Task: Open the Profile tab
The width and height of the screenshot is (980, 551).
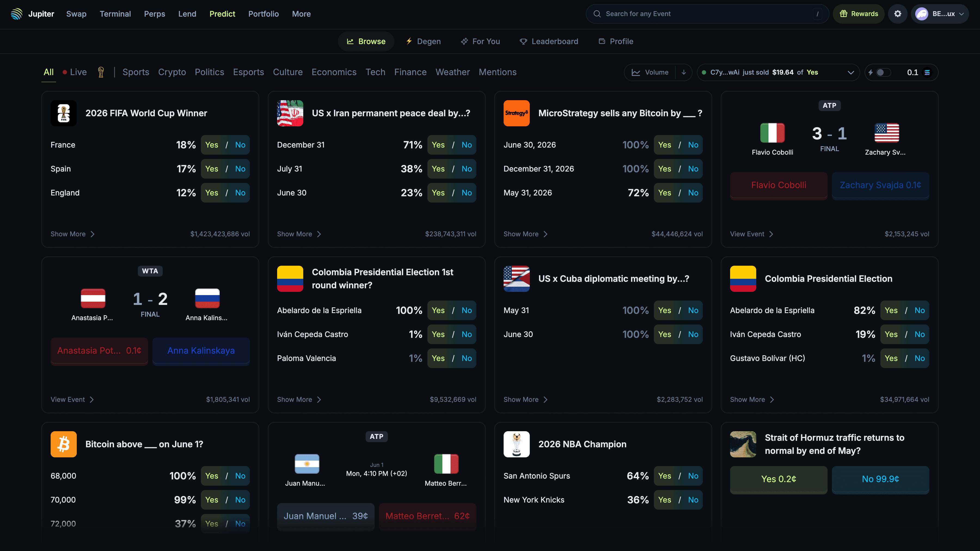Action: (x=615, y=41)
